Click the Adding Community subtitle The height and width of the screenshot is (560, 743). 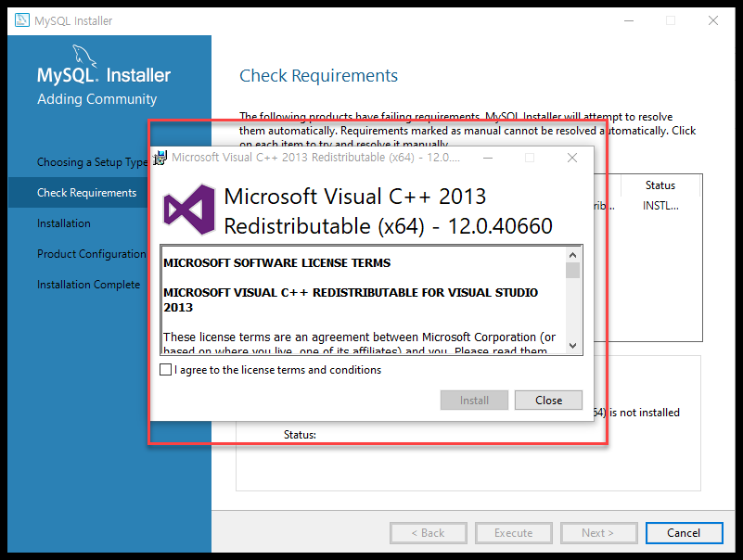point(97,99)
